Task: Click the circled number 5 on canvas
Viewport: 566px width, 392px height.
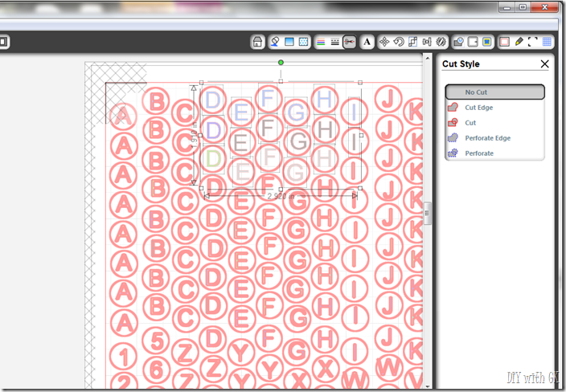Action: [x=156, y=340]
